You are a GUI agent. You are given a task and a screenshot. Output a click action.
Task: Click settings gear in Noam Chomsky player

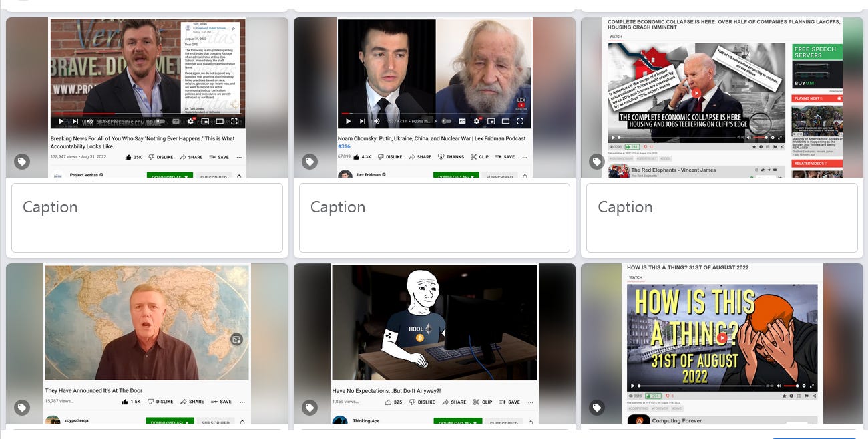(477, 121)
